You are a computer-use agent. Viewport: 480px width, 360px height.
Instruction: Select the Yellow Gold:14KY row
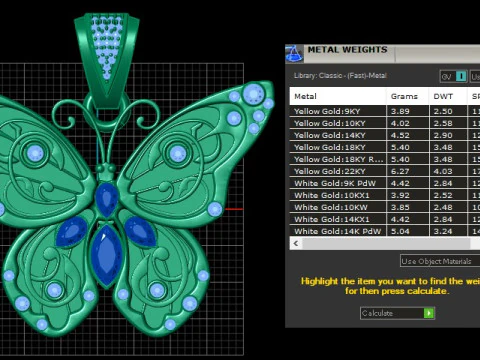coord(385,135)
